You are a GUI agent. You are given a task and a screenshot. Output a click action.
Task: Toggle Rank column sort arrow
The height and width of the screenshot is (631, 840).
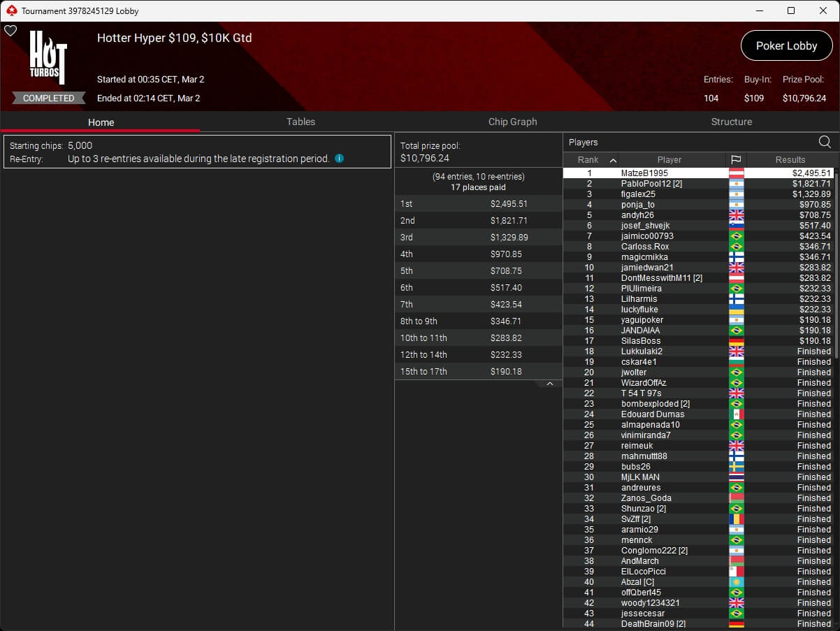pos(613,160)
